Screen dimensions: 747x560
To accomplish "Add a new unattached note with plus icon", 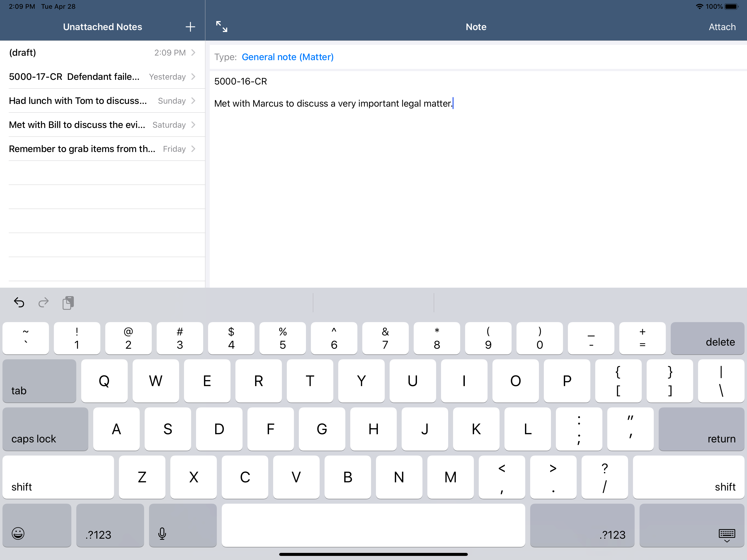I will 190,27.
